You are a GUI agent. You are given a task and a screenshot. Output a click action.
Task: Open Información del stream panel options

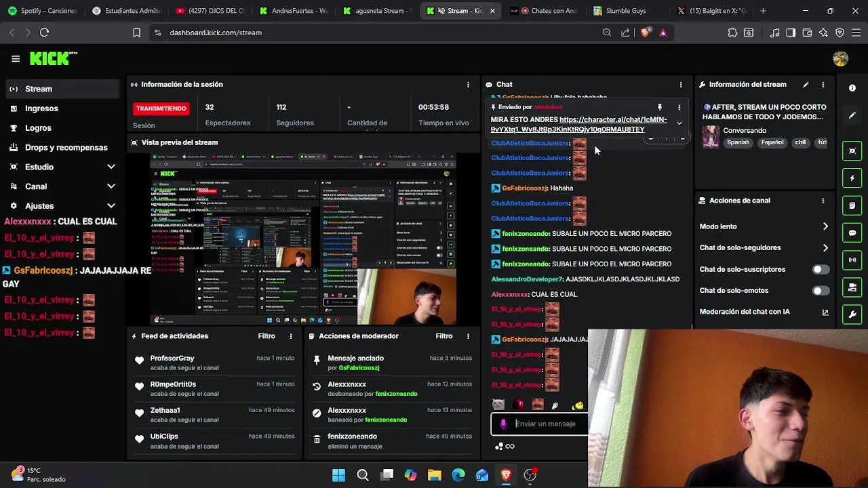[823, 85]
